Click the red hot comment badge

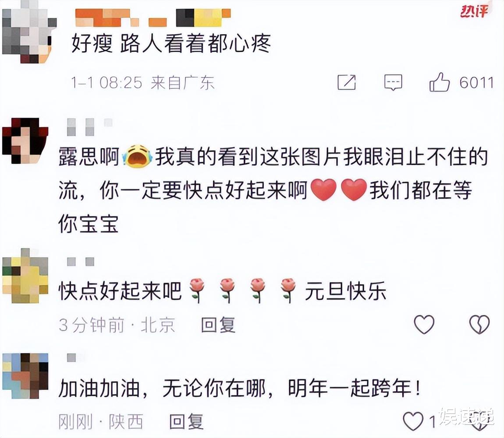click(x=475, y=11)
